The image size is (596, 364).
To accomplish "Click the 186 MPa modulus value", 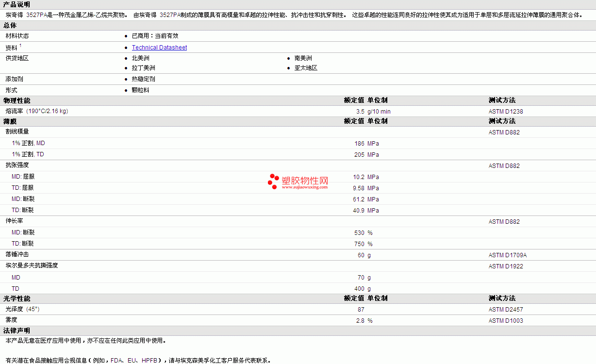I will [x=366, y=144].
